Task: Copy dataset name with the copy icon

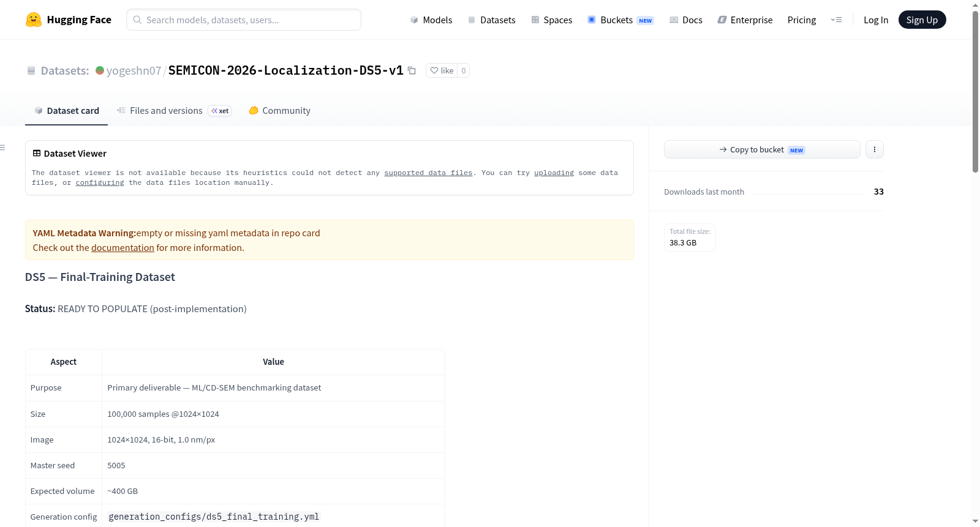Action: coord(412,70)
